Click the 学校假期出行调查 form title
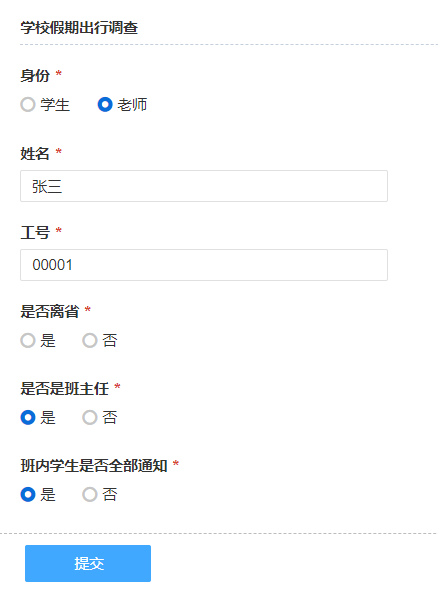Viewport: 438px width, 595px height. [x=79, y=28]
